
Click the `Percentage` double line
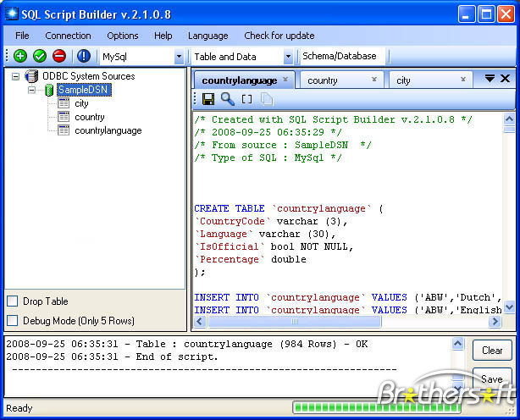tap(251, 259)
